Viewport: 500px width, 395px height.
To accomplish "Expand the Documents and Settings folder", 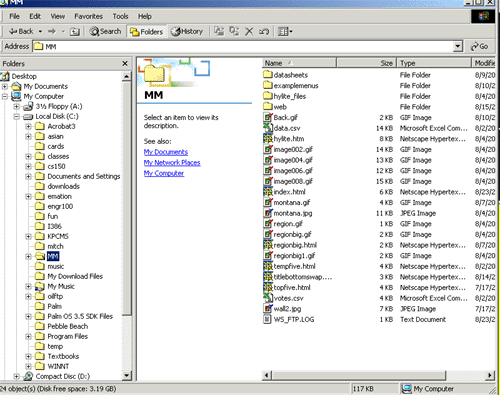I will 28,176.
